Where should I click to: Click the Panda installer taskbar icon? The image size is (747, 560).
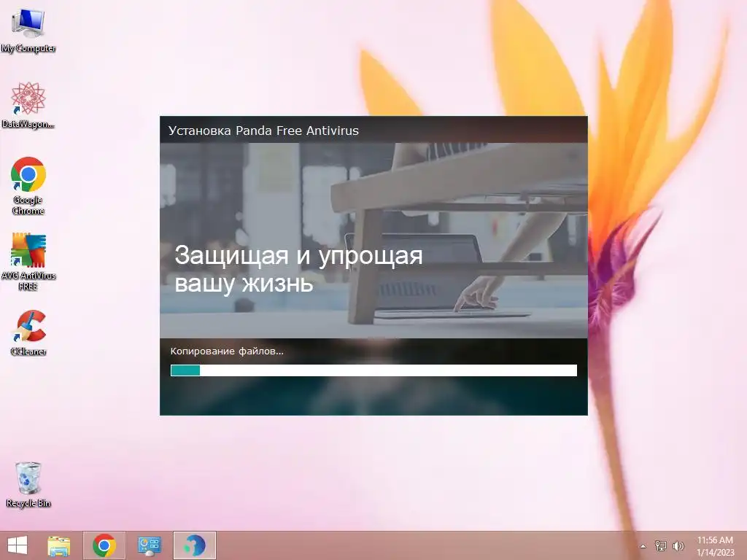(x=195, y=545)
